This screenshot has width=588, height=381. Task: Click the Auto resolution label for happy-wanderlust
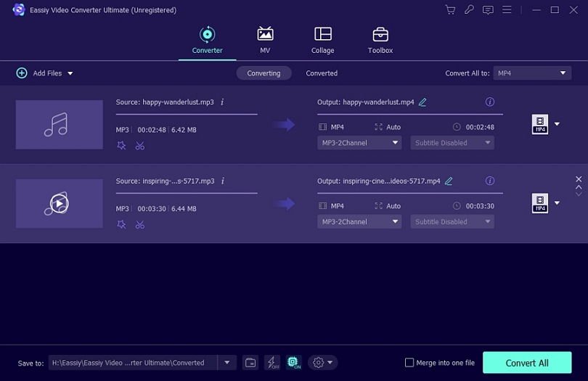(x=393, y=127)
